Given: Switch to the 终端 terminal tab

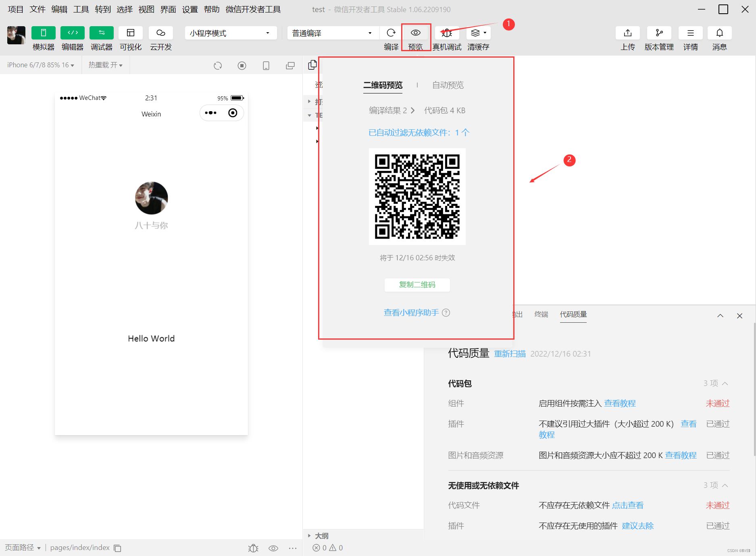Looking at the screenshot, I should (x=541, y=314).
